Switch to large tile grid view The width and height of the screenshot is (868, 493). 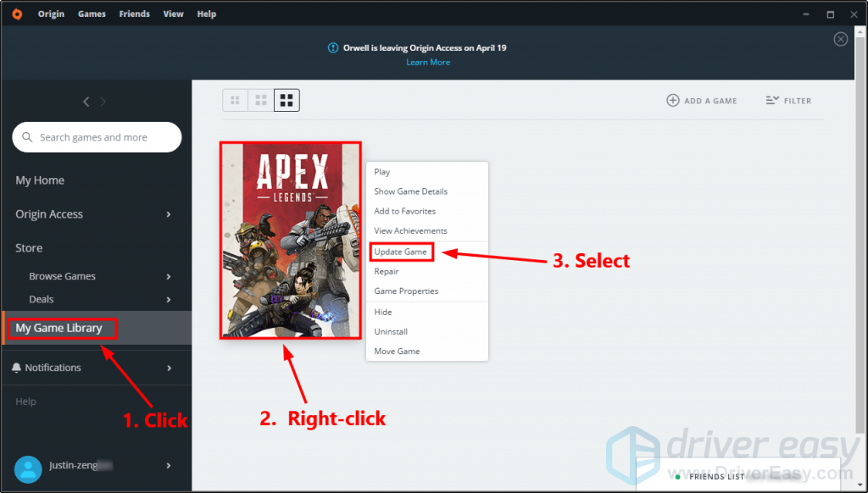[287, 101]
